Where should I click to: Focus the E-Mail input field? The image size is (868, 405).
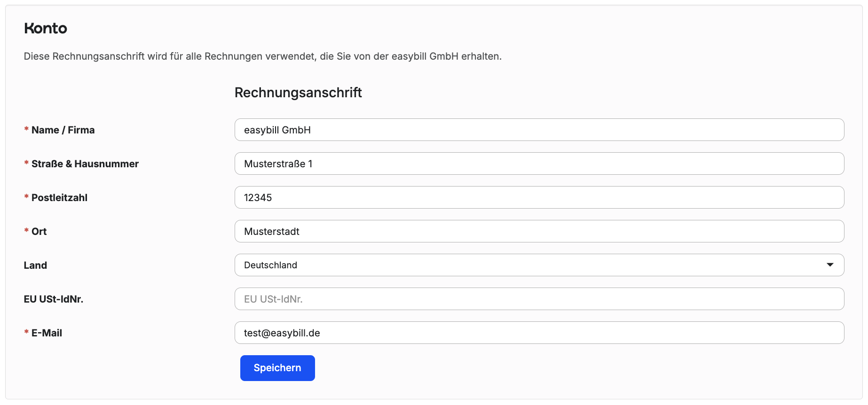point(539,333)
